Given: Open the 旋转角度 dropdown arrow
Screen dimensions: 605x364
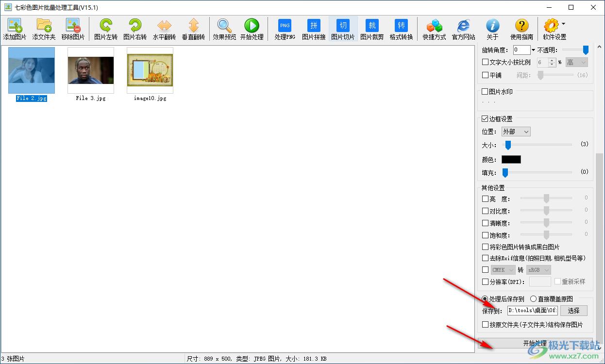Looking at the screenshot, I should (533, 50).
